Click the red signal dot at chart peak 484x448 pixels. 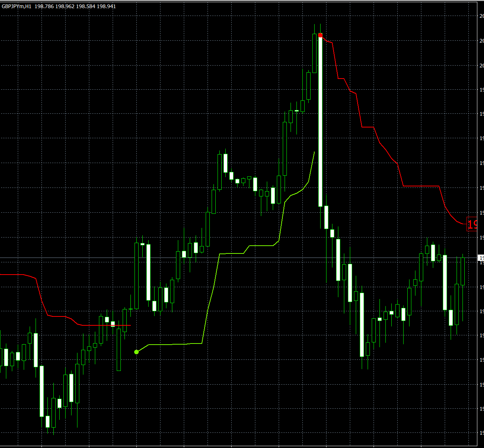point(320,35)
